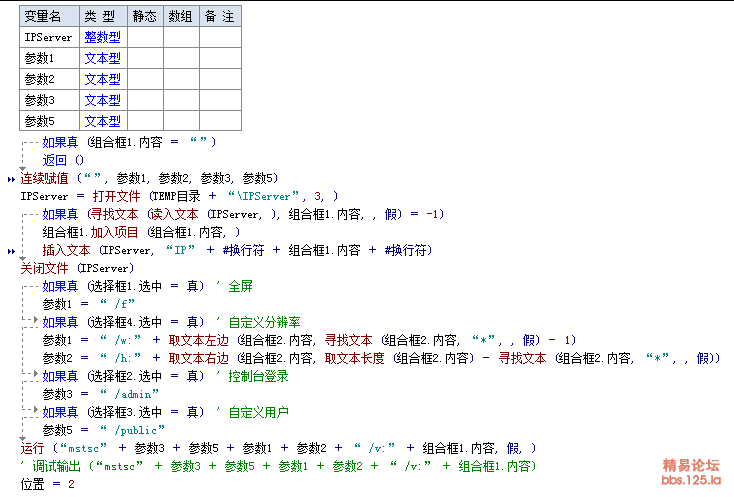
Task: Click the 备注 cell in the 参数1 row
Action: coord(220,58)
